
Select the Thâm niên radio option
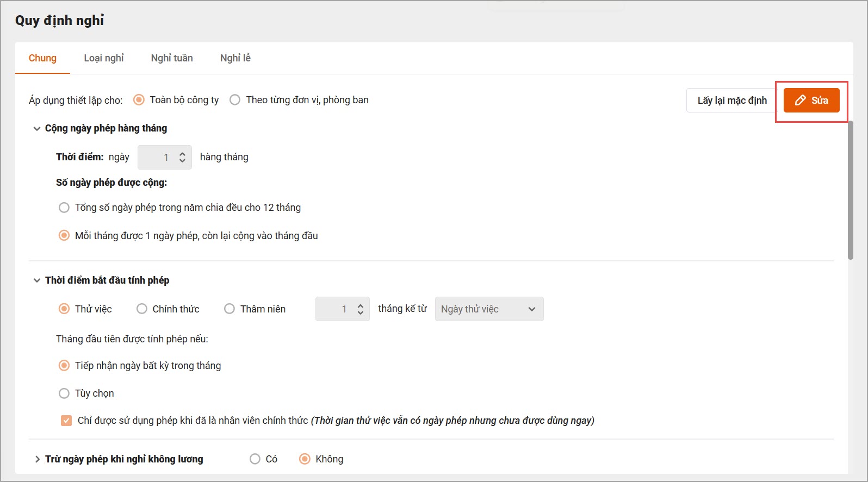pyautogui.click(x=230, y=309)
